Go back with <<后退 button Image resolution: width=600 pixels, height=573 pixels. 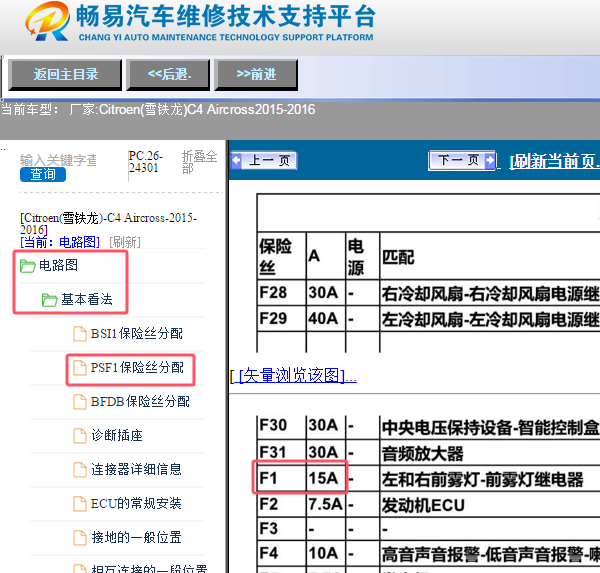point(168,75)
